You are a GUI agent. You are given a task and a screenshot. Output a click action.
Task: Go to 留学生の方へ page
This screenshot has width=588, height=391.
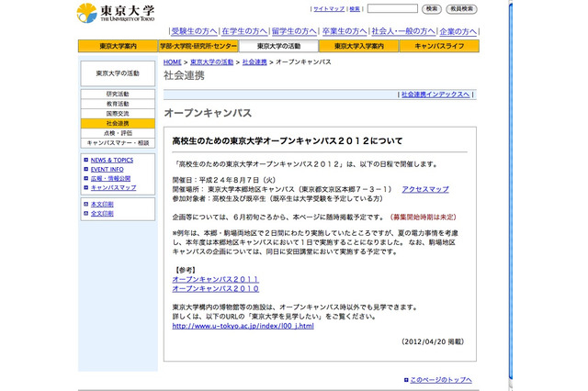click(294, 31)
